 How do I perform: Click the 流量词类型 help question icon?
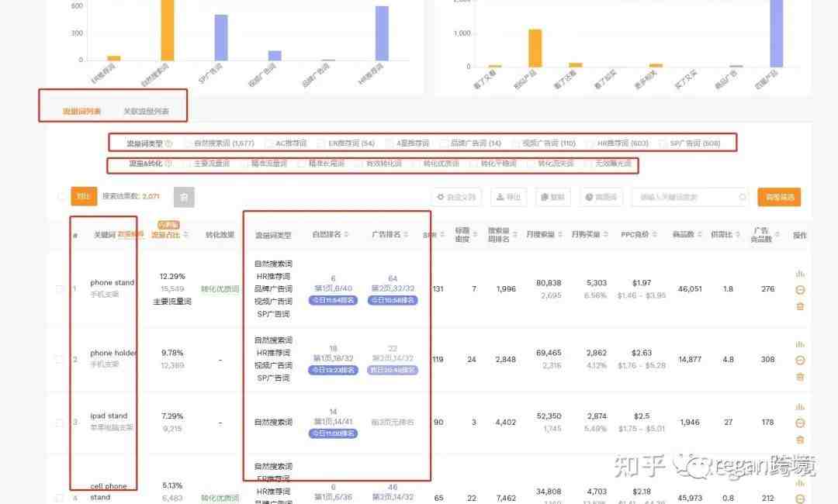coord(169,143)
